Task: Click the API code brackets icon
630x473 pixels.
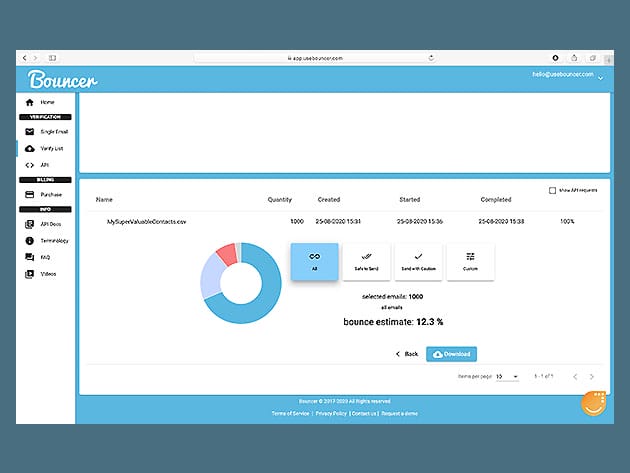Action: [x=30, y=164]
